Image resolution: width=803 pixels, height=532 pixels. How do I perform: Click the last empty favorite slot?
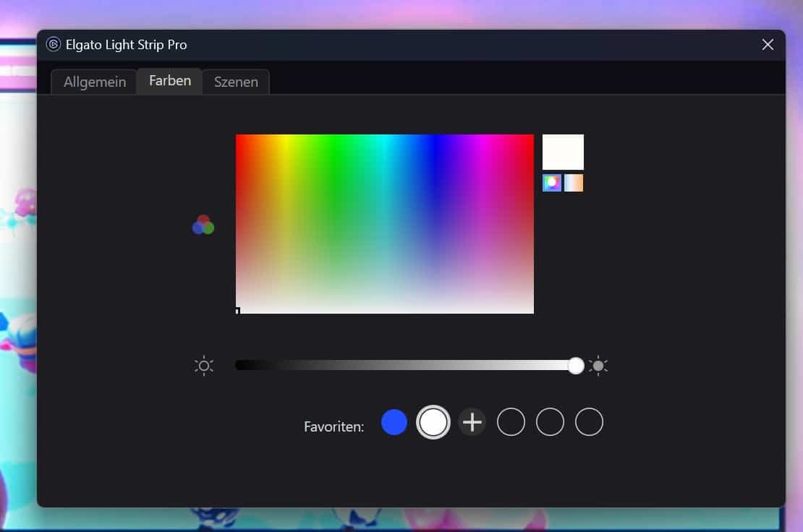tap(589, 422)
